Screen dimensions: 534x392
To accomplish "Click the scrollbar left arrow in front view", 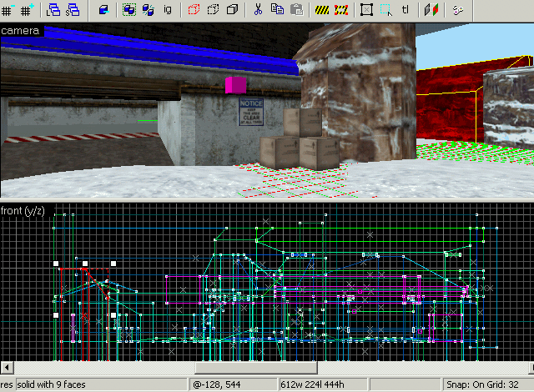I will pyautogui.click(x=7, y=368).
